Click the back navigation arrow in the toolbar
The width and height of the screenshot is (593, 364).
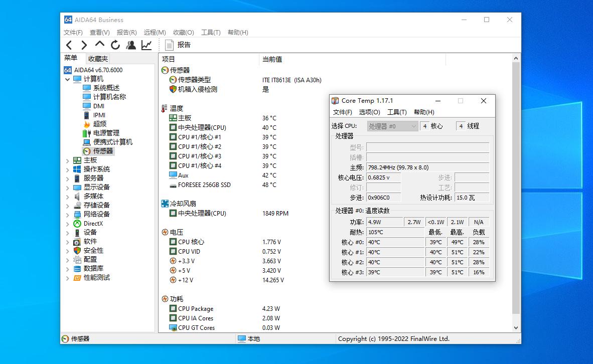click(69, 45)
